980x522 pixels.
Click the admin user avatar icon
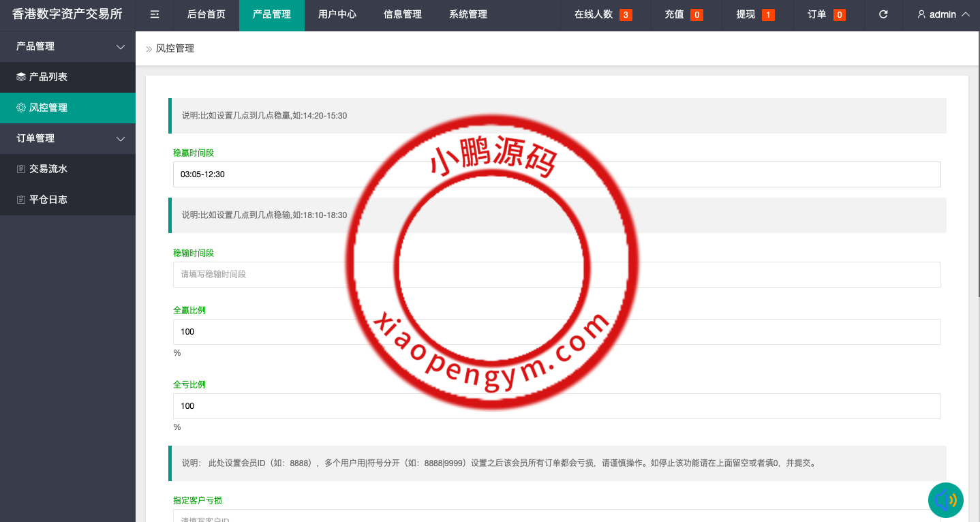(921, 14)
